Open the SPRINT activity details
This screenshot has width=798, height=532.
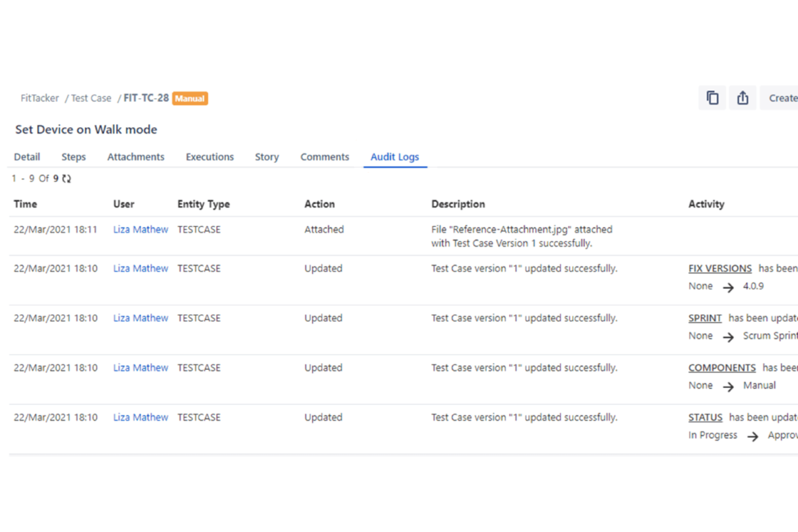705,318
